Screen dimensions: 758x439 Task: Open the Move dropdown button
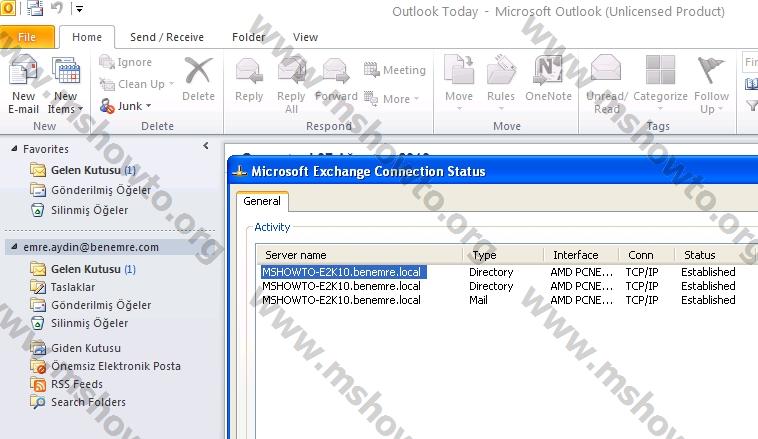pos(459,83)
